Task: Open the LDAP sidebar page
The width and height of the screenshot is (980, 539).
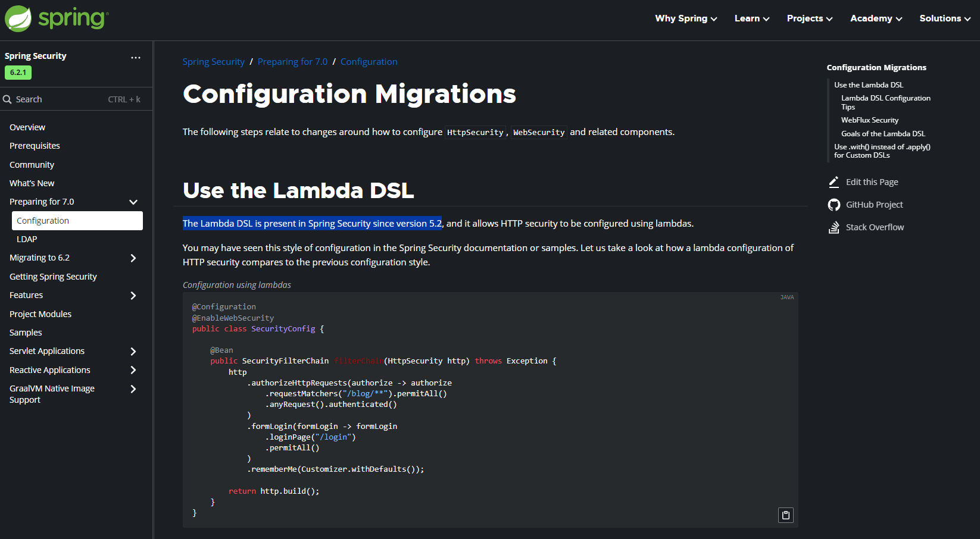Action: pos(27,239)
